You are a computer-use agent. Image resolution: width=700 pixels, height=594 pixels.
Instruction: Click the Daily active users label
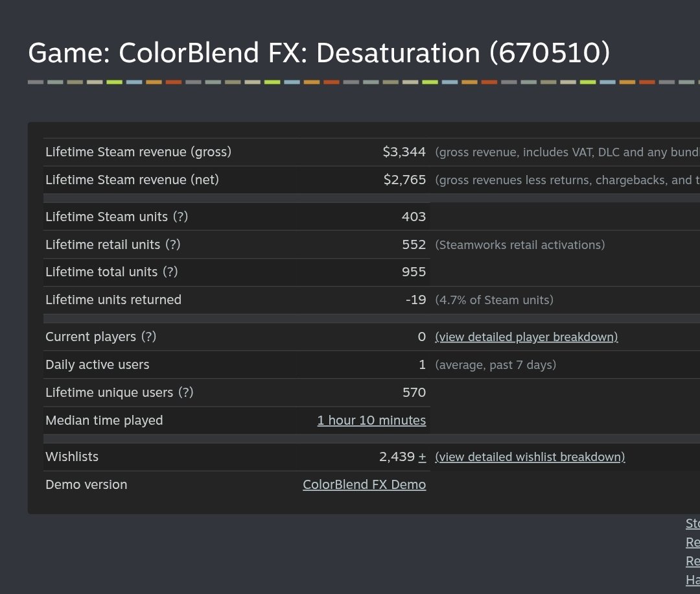click(x=97, y=365)
